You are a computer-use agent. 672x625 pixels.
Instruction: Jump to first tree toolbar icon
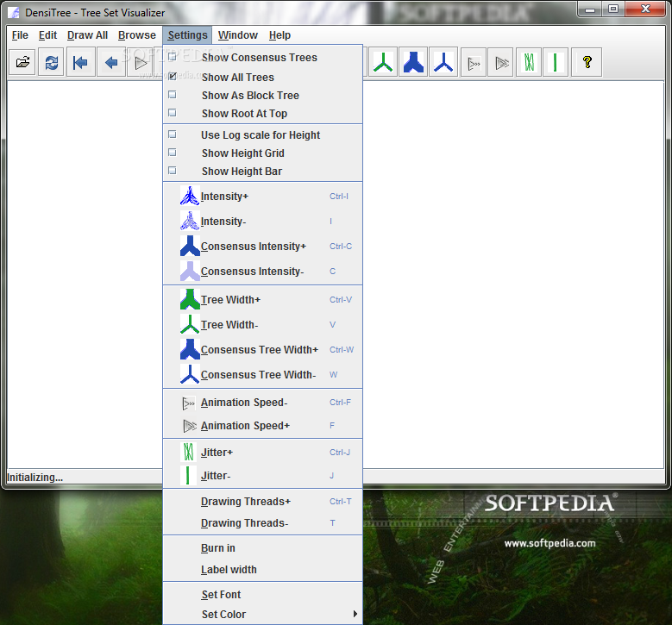pos(80,63)
